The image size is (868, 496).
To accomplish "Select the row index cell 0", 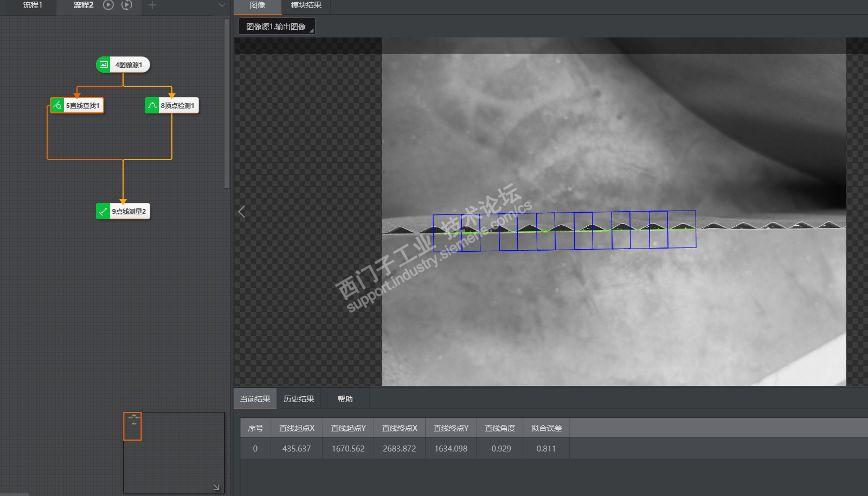I will [x=255, y=449].
